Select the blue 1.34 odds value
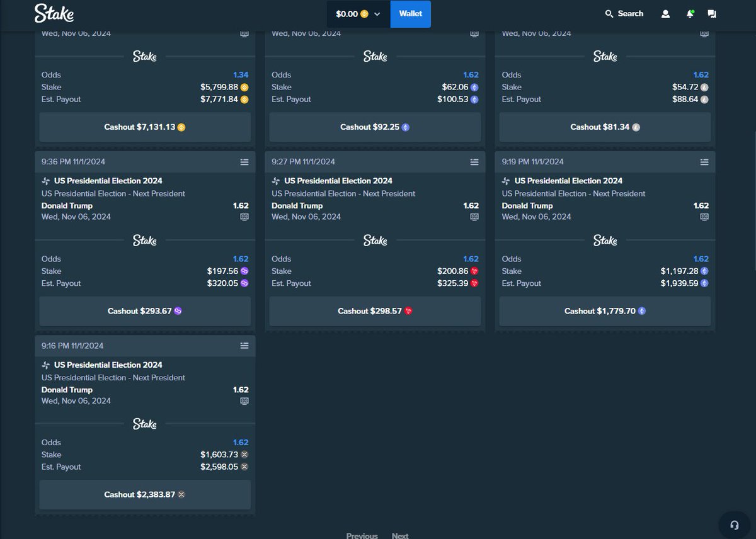The width and height of the screenshot is (756, 539). pos(241,75)
